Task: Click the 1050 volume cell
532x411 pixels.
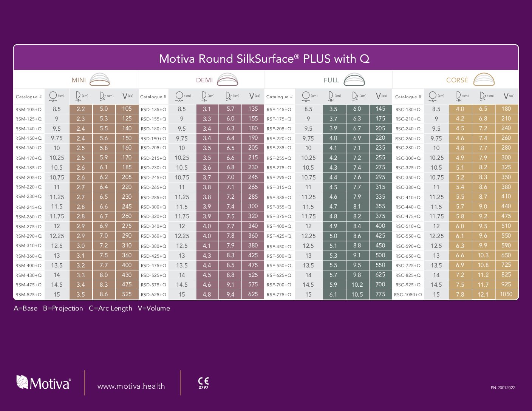Action: click(506, 294)
